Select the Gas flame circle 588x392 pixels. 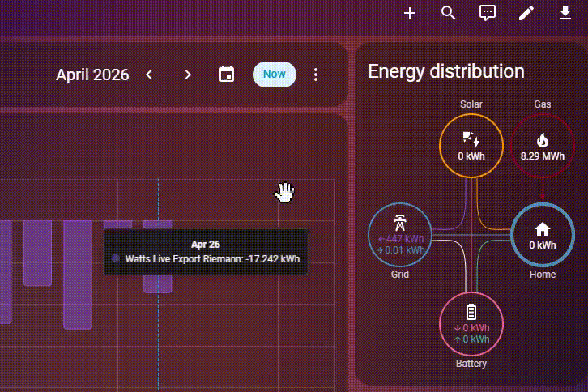(542, 147)
